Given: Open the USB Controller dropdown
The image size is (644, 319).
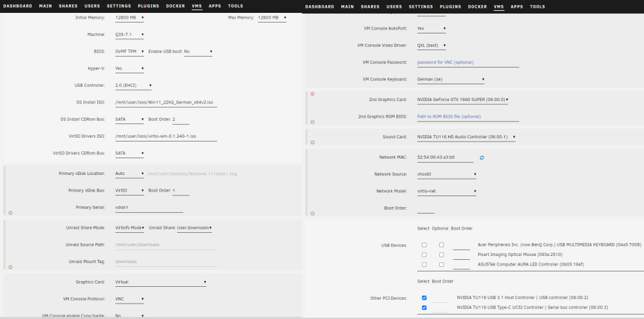Looking at the screenshot, I should pyautogui.click(x=133, y=86).
